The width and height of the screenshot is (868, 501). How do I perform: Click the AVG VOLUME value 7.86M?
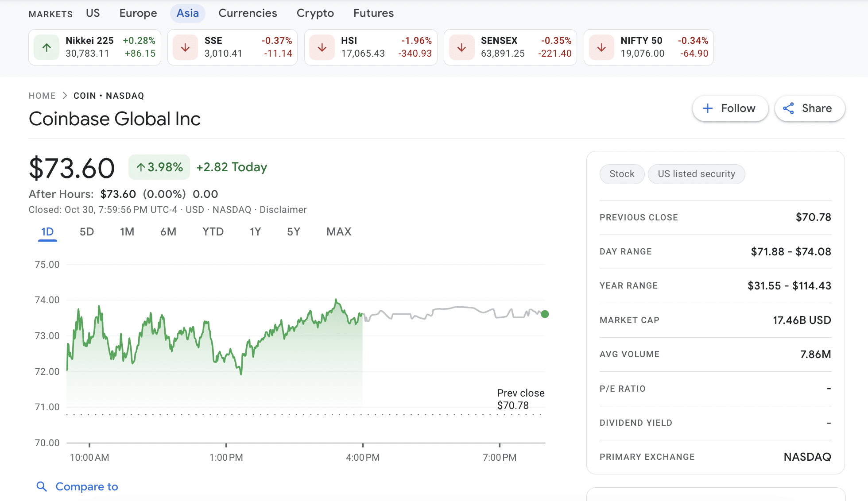coord(815,354)
